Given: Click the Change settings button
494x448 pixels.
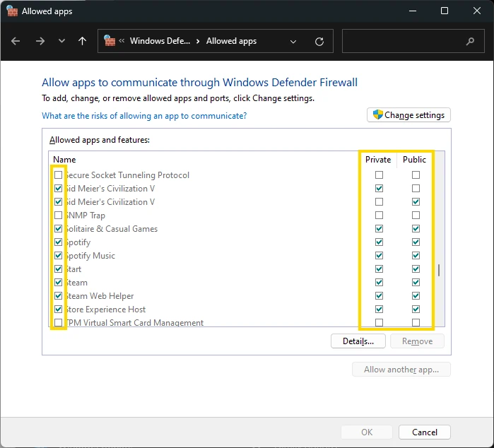Looking at the screenshot, I should pos(408,115).
